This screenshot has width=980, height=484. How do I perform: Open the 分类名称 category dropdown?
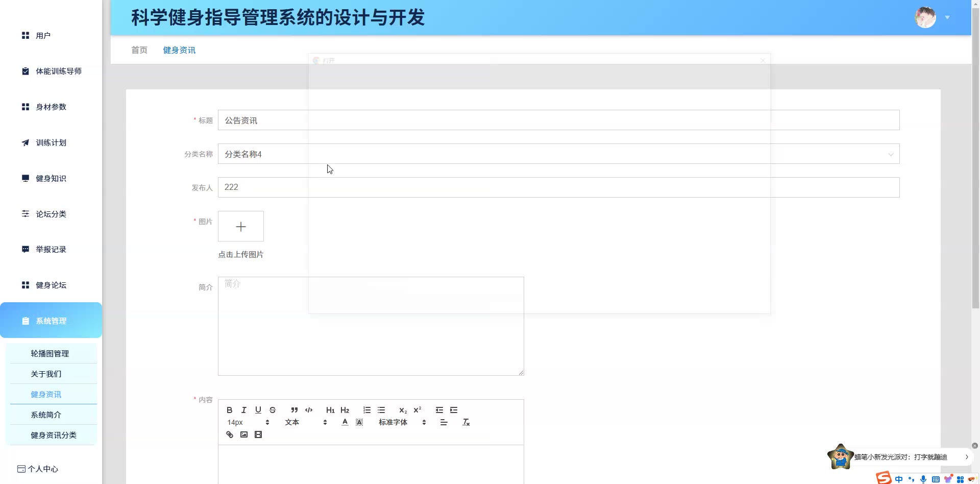[x=558, y=154]
